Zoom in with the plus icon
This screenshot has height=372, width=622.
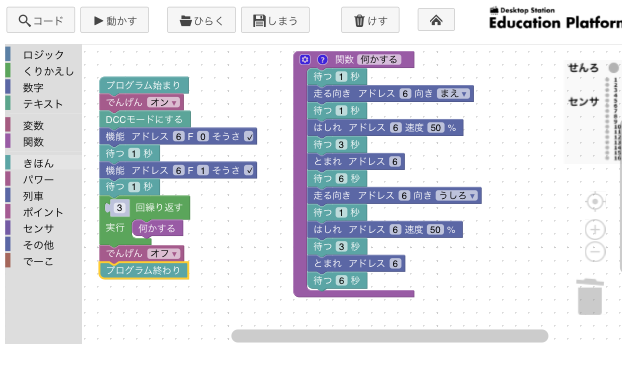[x=595, y=229]
